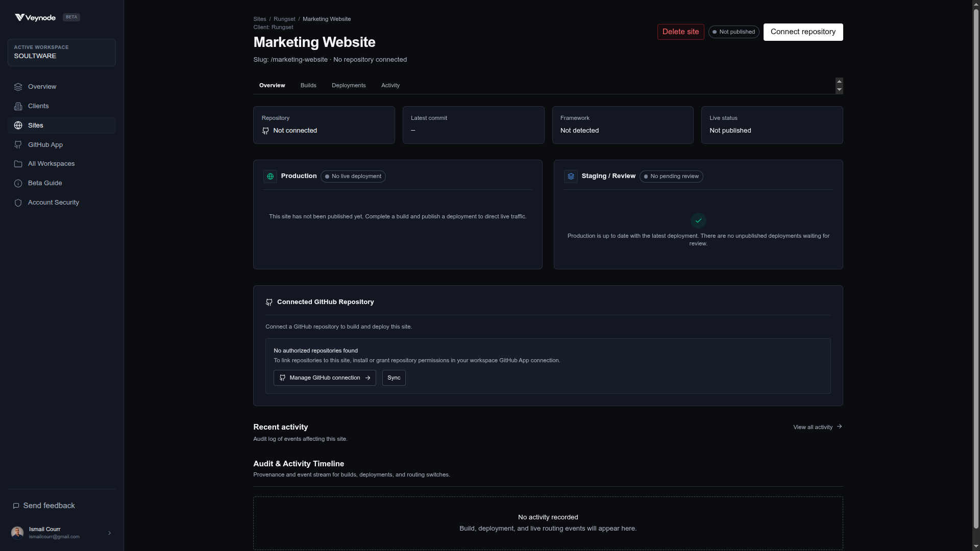Click the Connect repository button

click(x=803, y=32)
